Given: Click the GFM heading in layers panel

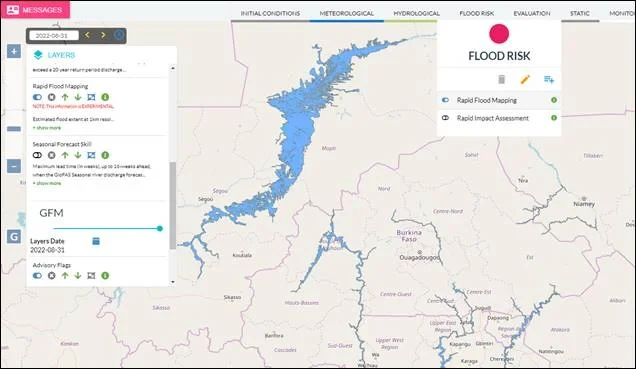Looking at the screenshot, I should click(x=51, y=213).
